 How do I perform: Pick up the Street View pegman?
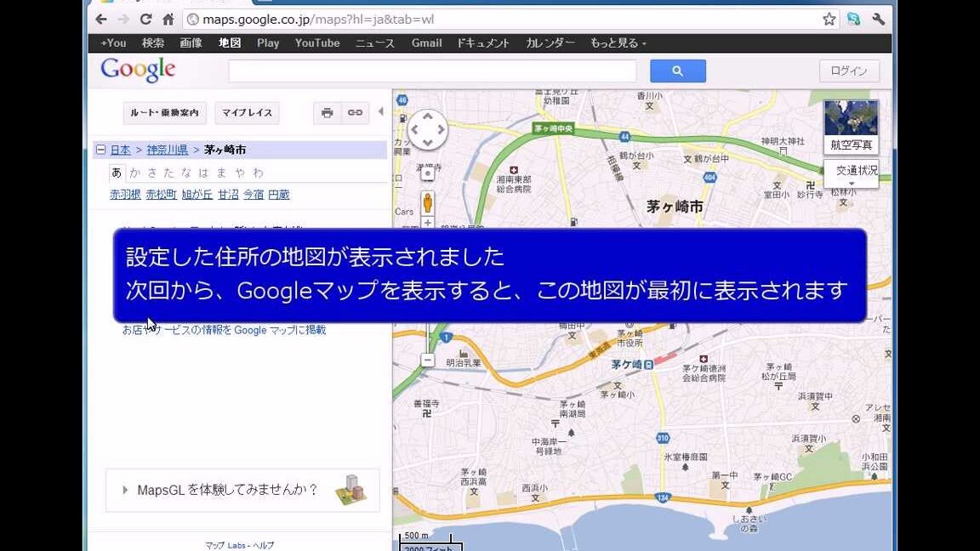point(428,202)
